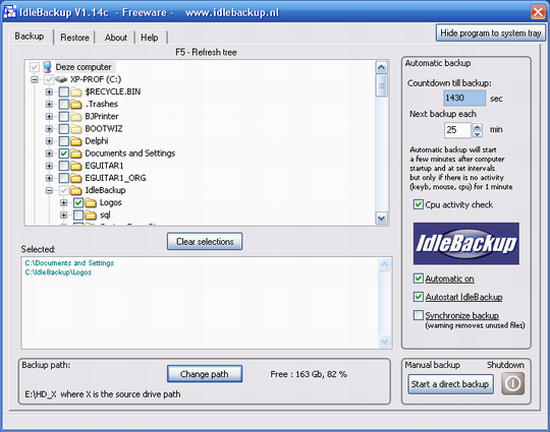Click the Deze computer icon
The height and width of the screenshot is (432, 550).
47,67
